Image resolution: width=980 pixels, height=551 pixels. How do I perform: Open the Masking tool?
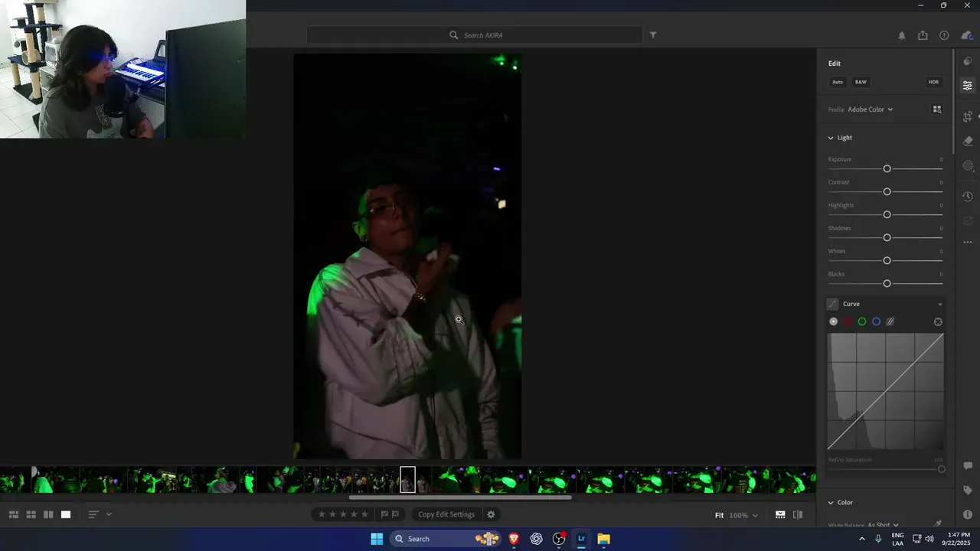pos(968,165)
